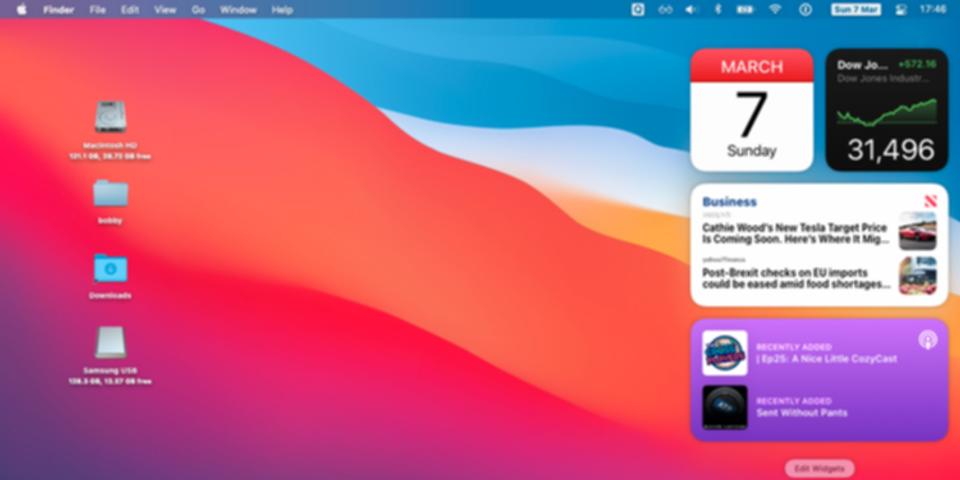Click the red car article thumbnail

pos(918,231)
